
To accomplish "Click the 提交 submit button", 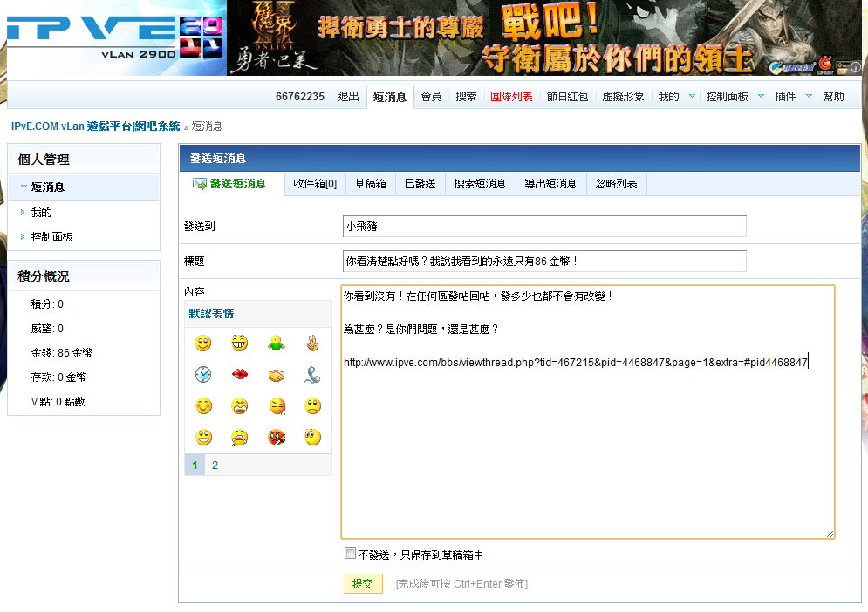I will point(362,584).
